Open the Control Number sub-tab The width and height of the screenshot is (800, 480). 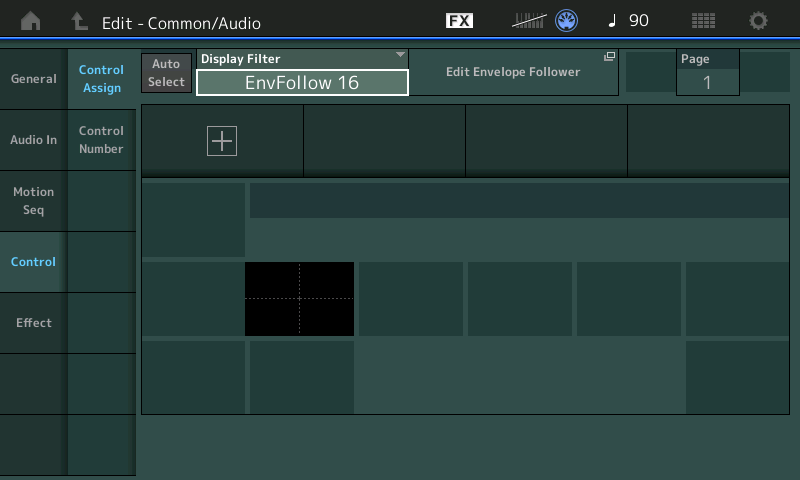tap(101, 140)
